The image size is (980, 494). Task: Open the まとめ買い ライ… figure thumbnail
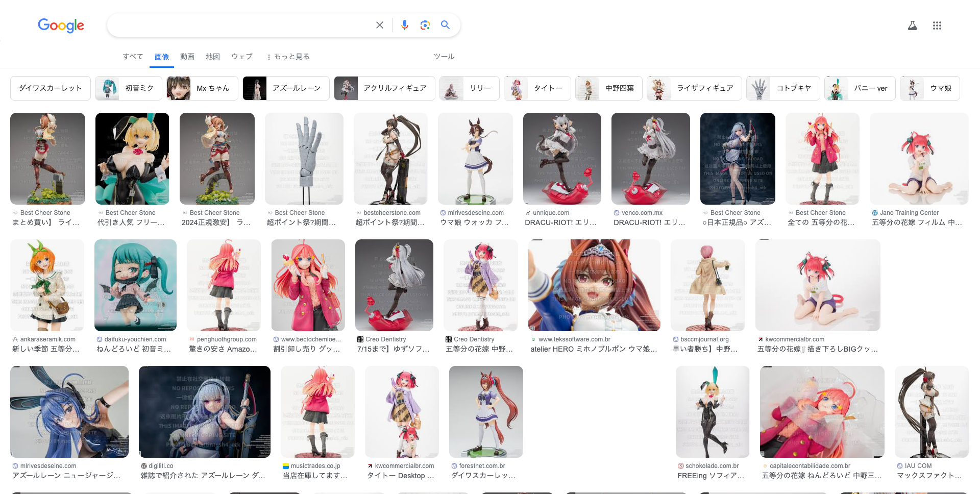pos(47,159)
